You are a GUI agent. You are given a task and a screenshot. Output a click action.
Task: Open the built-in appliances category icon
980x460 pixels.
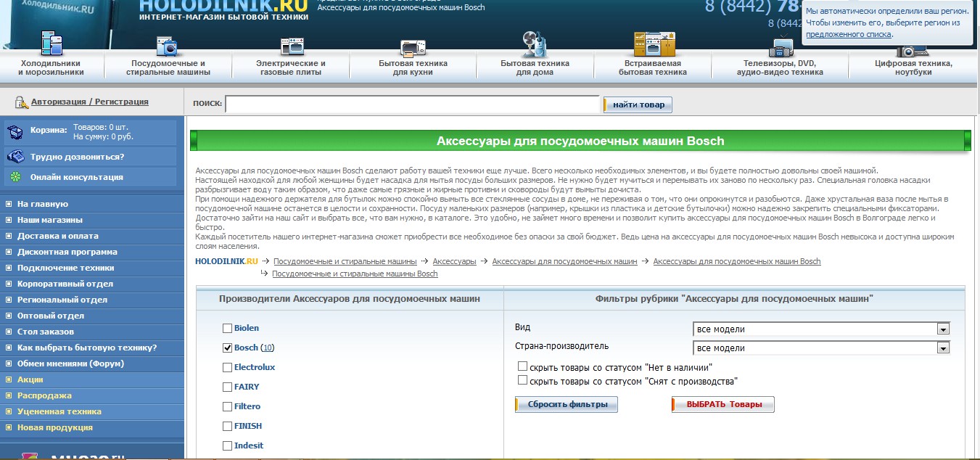pyautogui.click(x=654, y=44)
